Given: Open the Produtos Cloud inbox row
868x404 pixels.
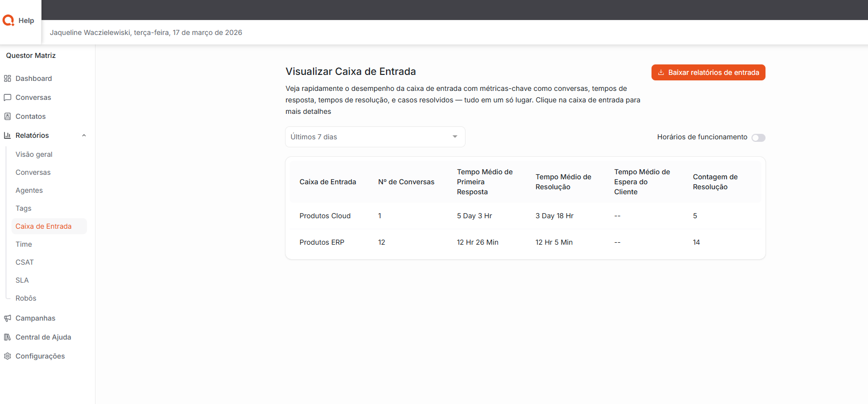Looking at the screenshot, I should [x=325, y=216].
